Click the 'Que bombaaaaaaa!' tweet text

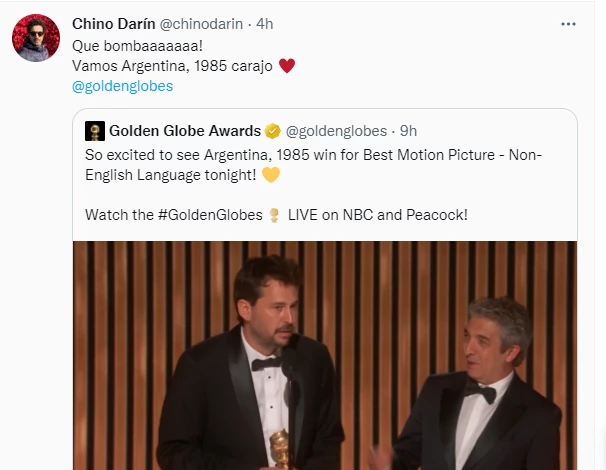[137, 46]
